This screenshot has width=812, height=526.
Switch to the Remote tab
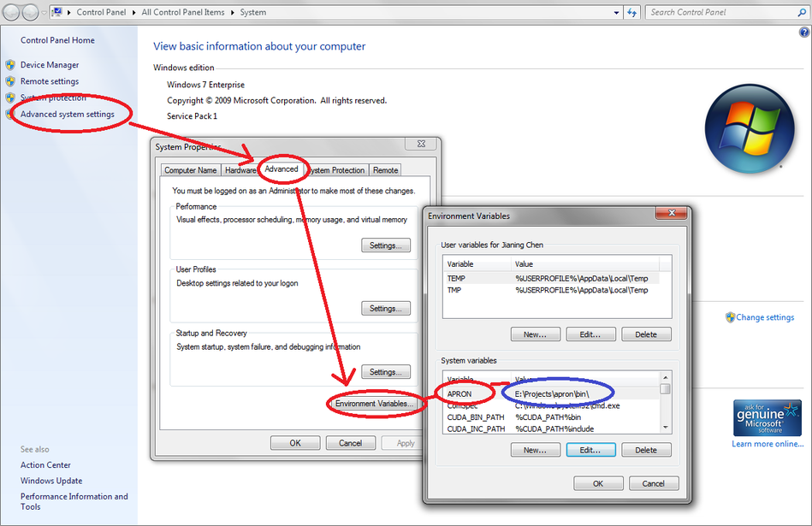tap(386, 170)
